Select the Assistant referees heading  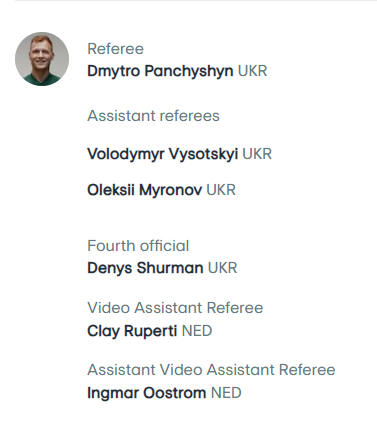click(153, 116)
